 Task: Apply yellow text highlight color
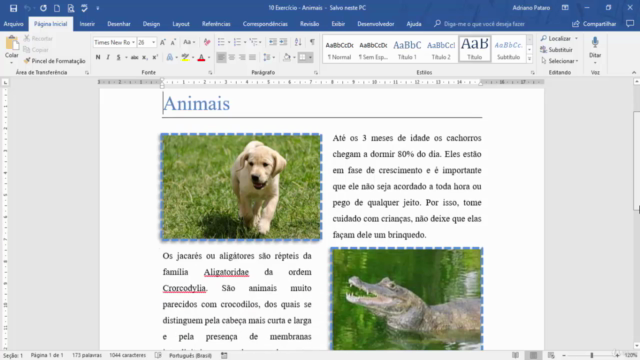pyautogui.click(x=185, y=58)
